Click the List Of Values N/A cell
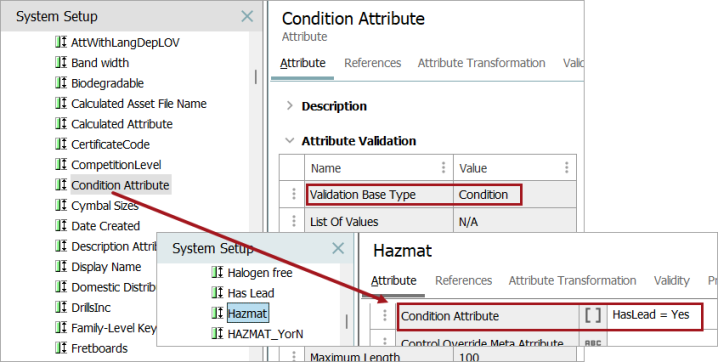 tap(515, 222)
